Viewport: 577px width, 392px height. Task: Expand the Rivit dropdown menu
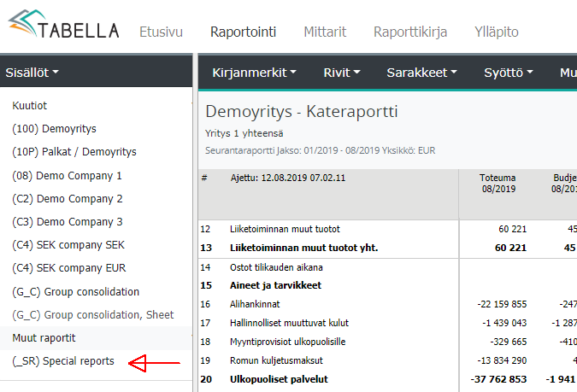(x=342, y=73)
